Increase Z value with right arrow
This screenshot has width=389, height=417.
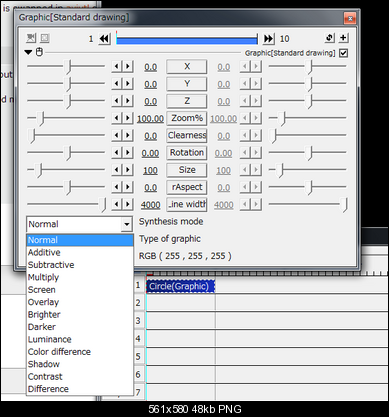coord(128,101)
